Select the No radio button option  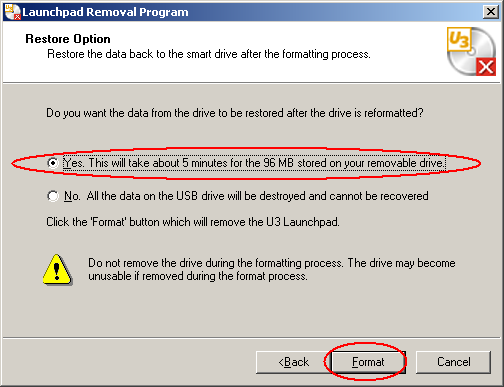pyautogui.click(x=53, y=196)
